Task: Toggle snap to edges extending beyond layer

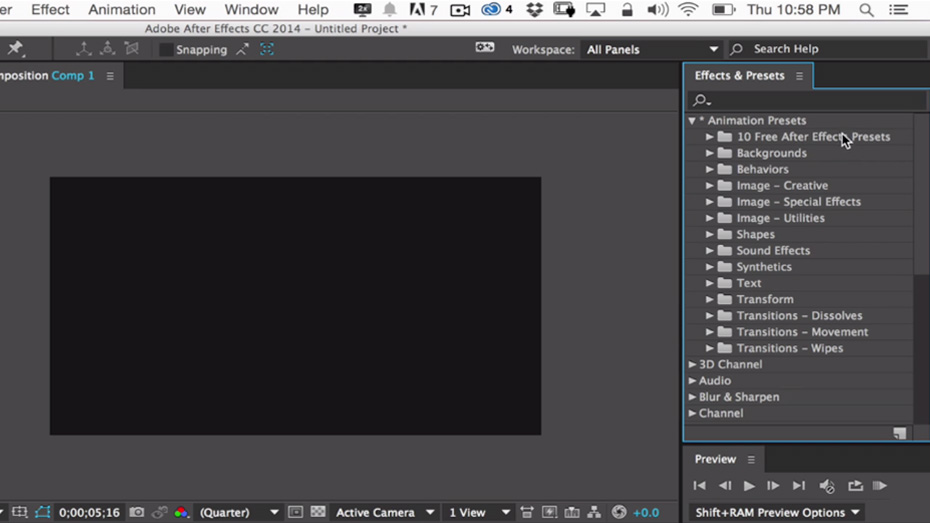Action: [242, 50]
